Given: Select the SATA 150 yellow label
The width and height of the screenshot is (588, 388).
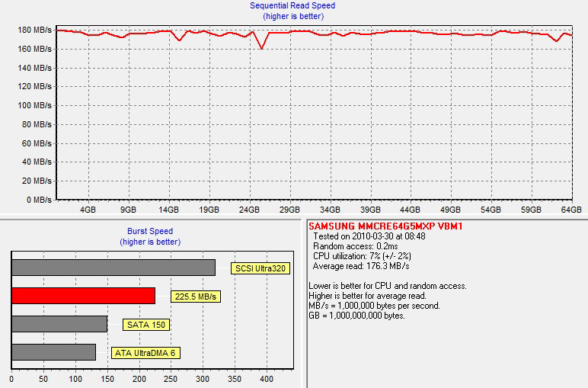Looking at the screenshot, I should tap(147, 325).
